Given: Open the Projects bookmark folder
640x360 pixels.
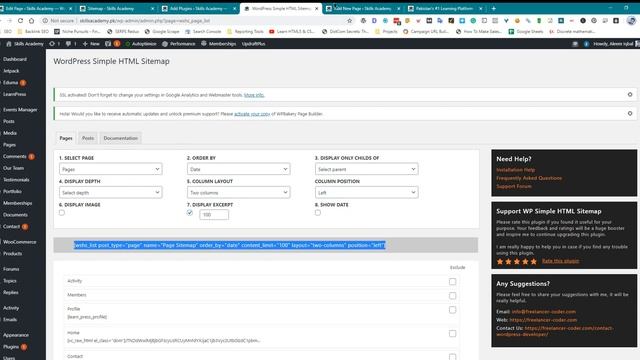Looking at the screenshot, I should pos(386,31).
